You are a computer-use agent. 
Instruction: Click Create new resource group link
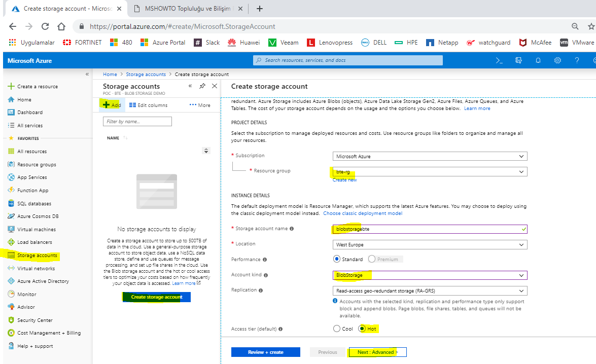tap(345, 180)
